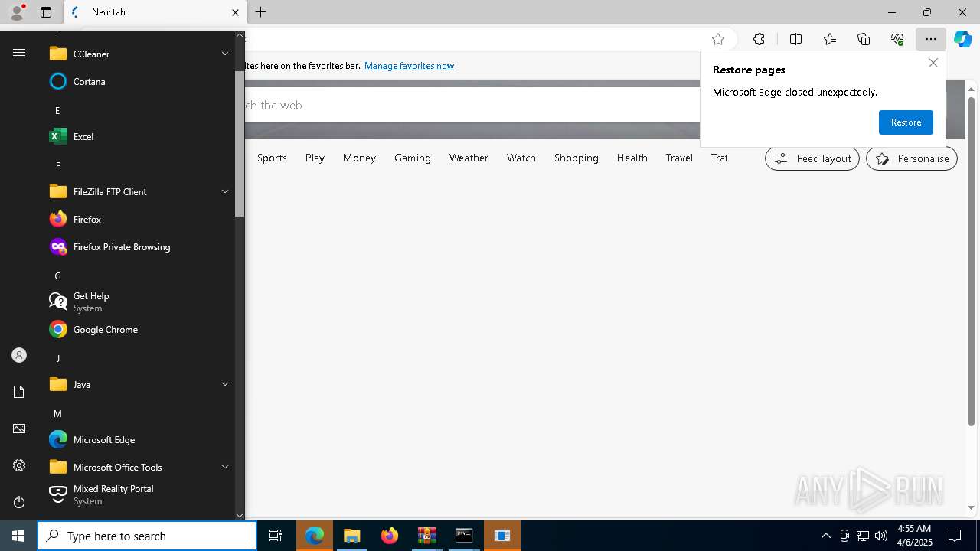Open the Extensions puzzle icon in Edge

pyautogui.click(x=759, y=39)
